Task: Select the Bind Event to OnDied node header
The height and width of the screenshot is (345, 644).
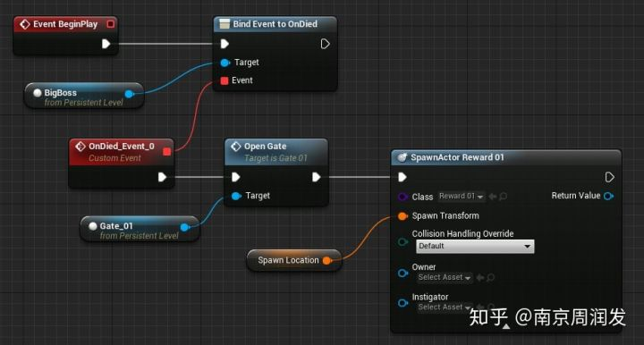Action: [275, 24]
